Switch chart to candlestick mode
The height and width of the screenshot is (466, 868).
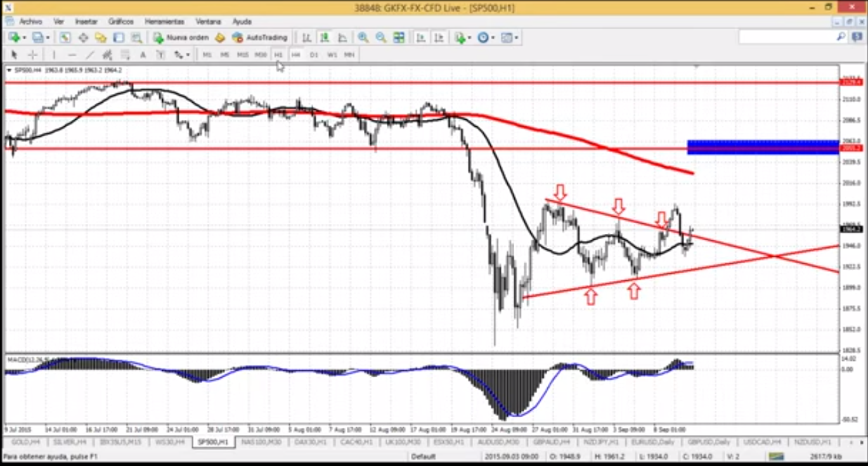coord(325,37)
